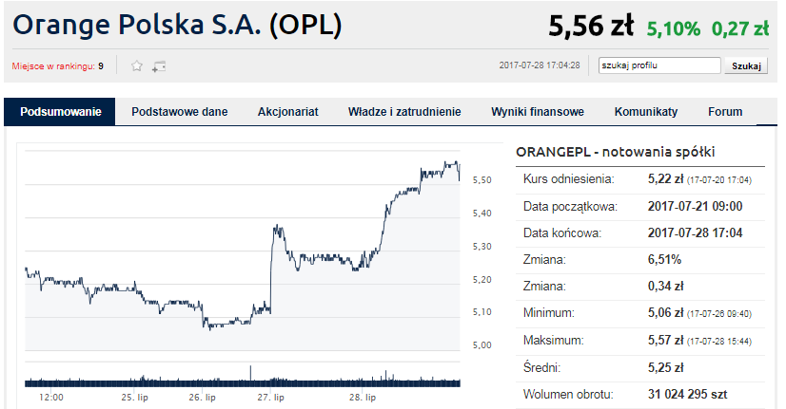The width and height of the screenshot is (786, 409).
Task: Switch to the Forum tab
Action: (725, 112)
